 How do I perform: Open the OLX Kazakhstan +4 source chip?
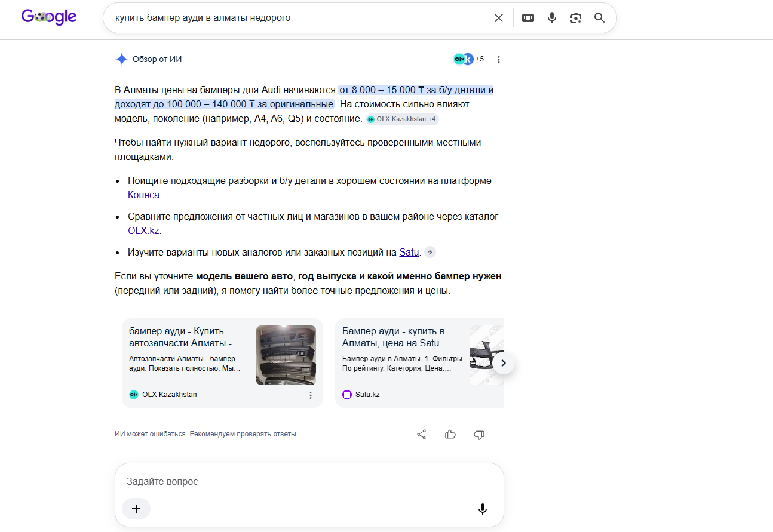pyautogui.click(x=402, y=119)
